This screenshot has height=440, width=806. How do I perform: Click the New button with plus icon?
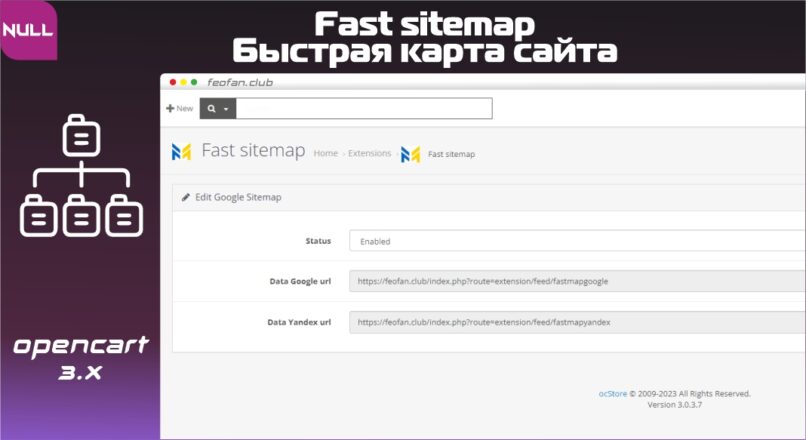(x=179, y=108)
